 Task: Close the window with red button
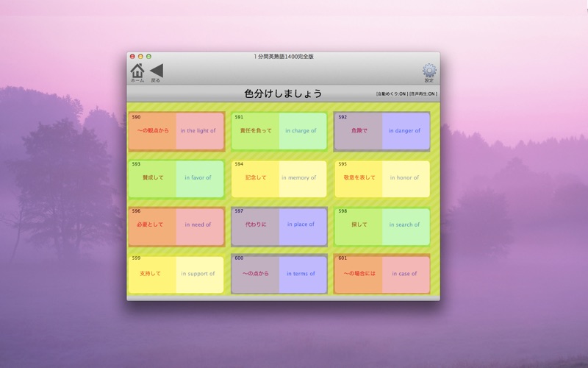click(x=132, y=57)
